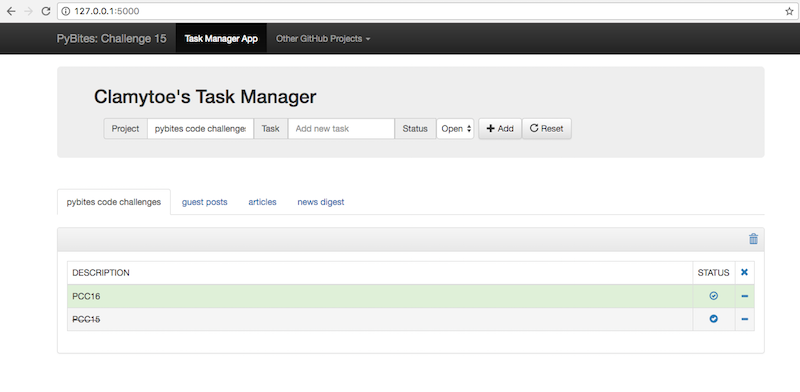Click the DESCRIPTION column header

(x=101, y=273)
